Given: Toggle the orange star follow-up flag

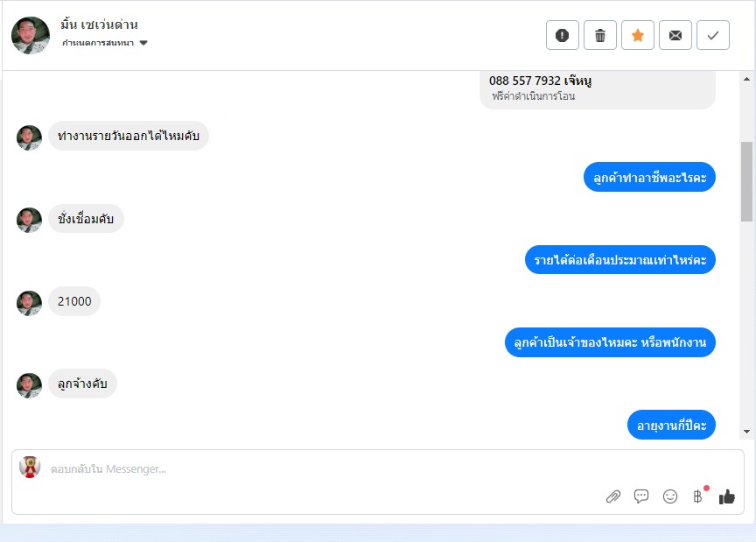Looking at the screenshot, I should [637, 35].
